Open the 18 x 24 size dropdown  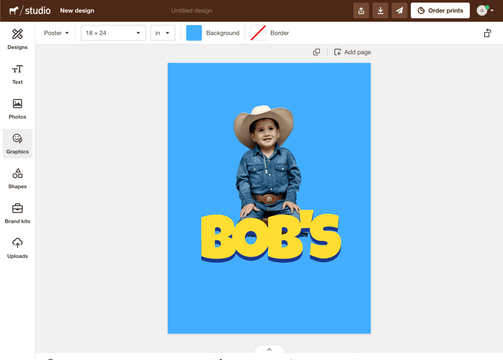tap(113, 33)
